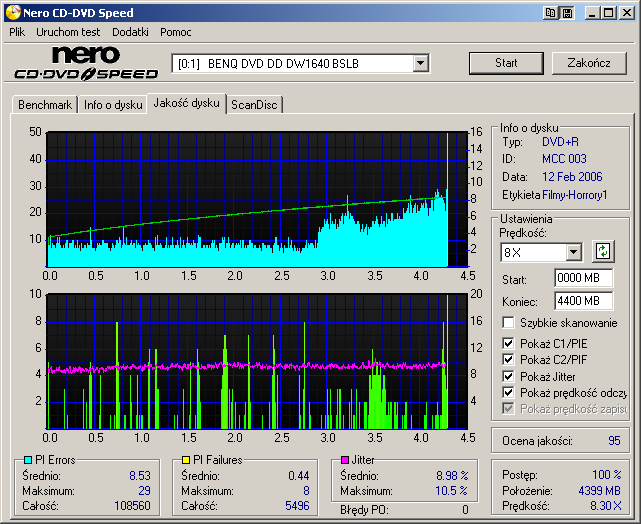Uncheck Pokaż C1/PIE checkbox
The image size is (641, 524).
[508, 343]
